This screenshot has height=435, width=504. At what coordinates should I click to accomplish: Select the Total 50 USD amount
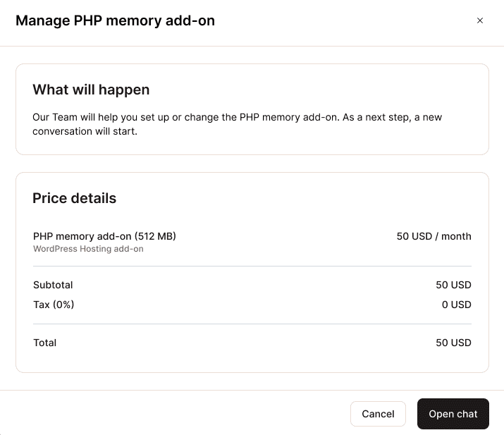click(453, 343)
